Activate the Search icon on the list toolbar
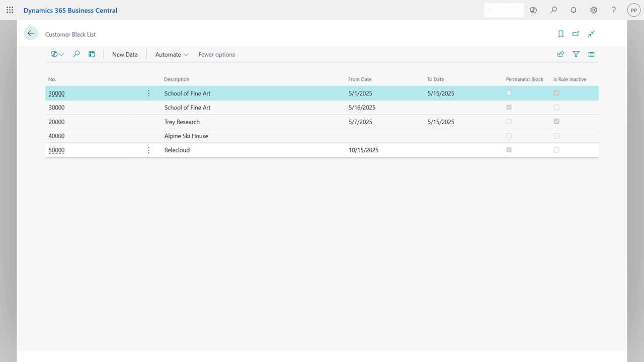644x362 pixels. (76, 54)
